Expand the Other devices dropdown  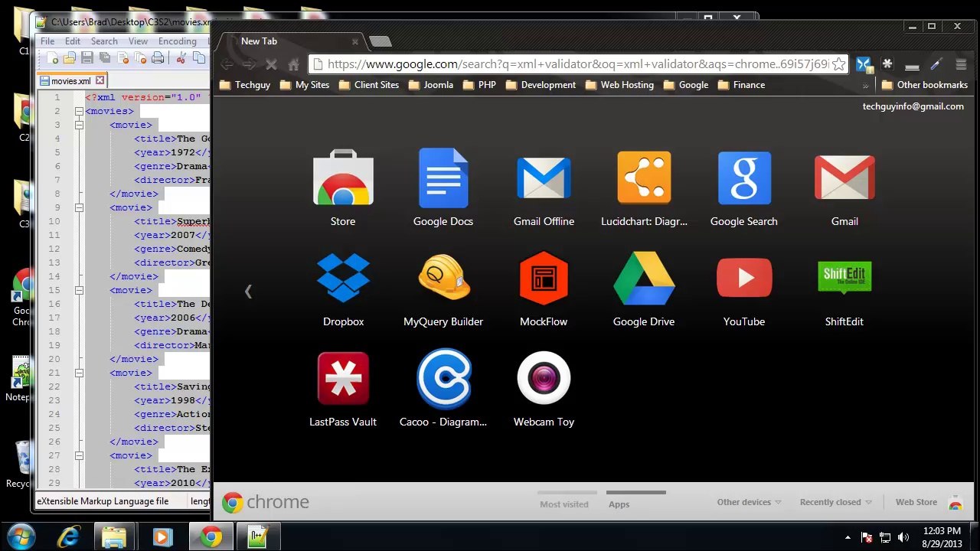pos(749,502)
